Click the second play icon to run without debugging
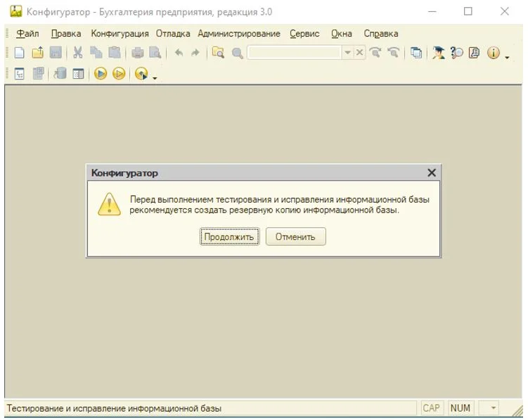 point(119,73)
